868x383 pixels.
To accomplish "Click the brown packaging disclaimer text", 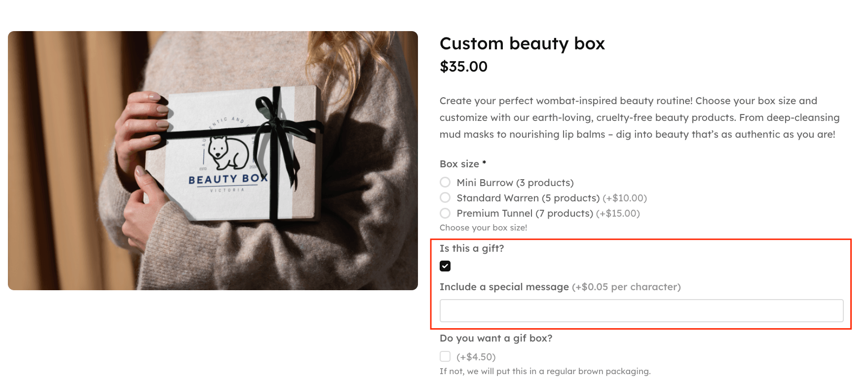I will [x=545, y=371].
